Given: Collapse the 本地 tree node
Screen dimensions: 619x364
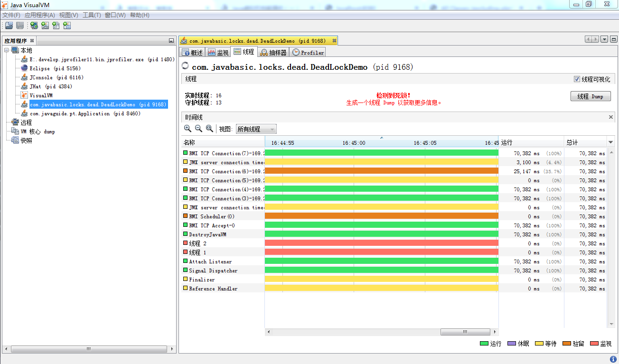Looking at the screenshot, I should pos(7,50).
